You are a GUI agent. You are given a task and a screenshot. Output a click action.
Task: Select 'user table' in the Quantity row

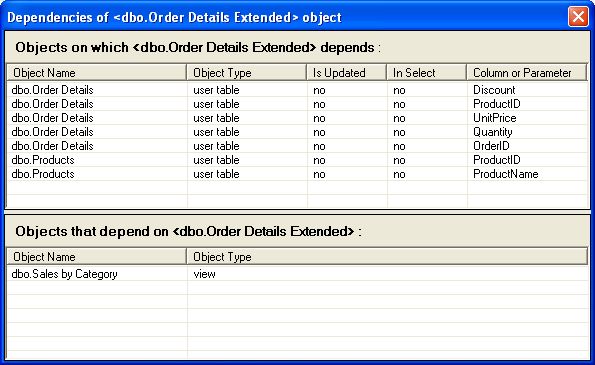click(x=216, y=132)
